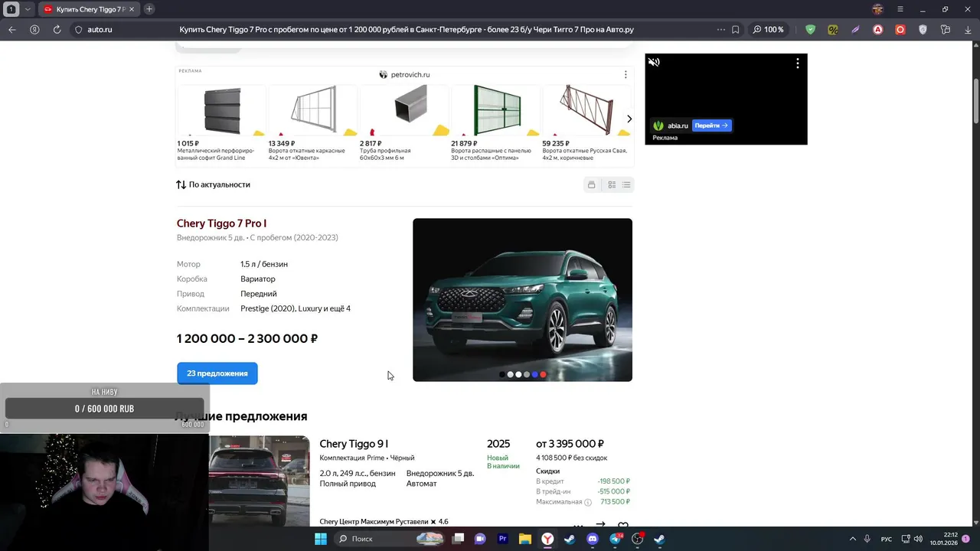The image size is (980, 551).
Task: Click the info icon beside Максимальная
Action: pos(588,502)
